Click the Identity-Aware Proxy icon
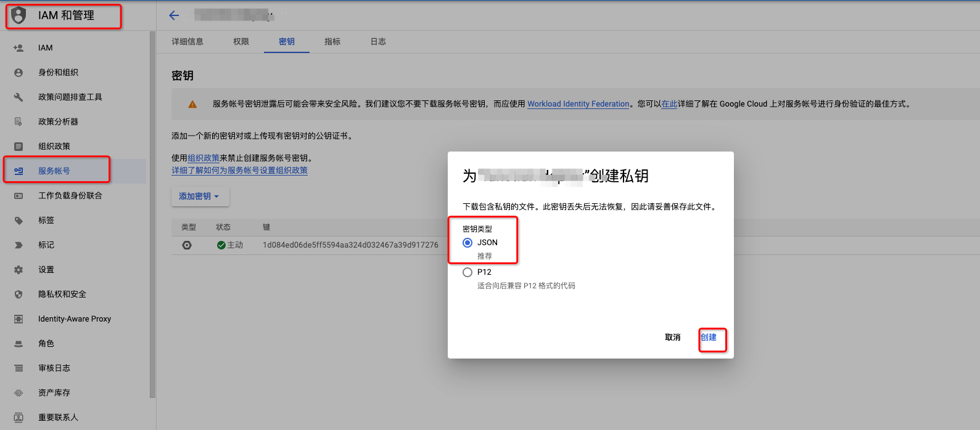This screenshot has height=430, width=980. click(19, 318)
